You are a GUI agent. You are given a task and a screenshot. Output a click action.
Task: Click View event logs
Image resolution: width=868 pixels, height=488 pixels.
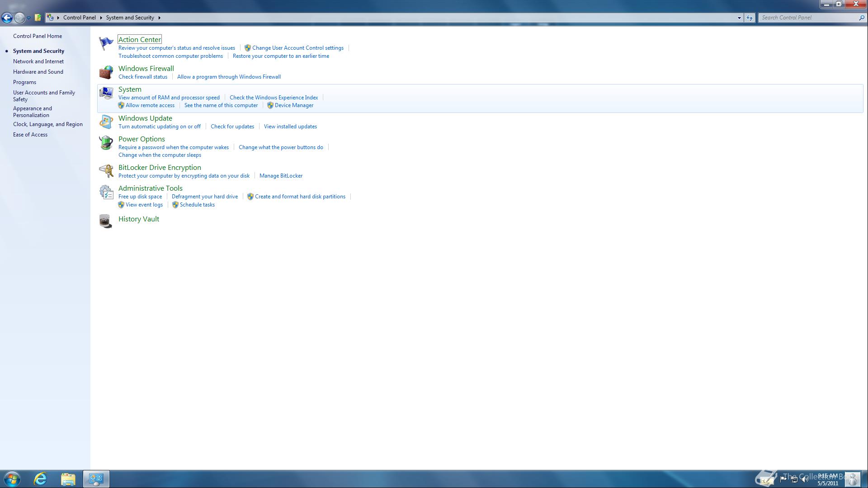click(x=144, y=205)
